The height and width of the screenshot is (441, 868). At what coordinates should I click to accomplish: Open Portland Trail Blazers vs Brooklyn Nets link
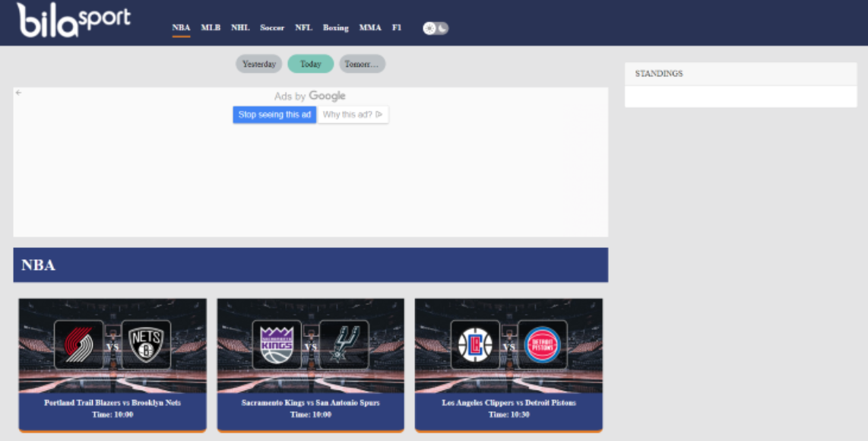click(112, 403)
